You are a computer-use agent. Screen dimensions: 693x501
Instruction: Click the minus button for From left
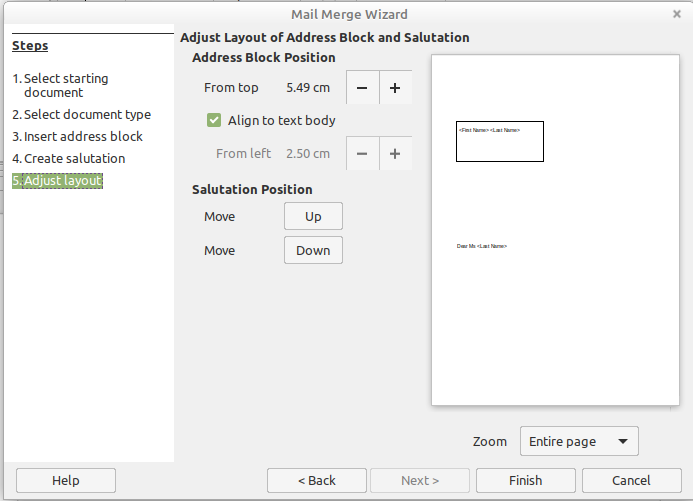coord(362,153)
